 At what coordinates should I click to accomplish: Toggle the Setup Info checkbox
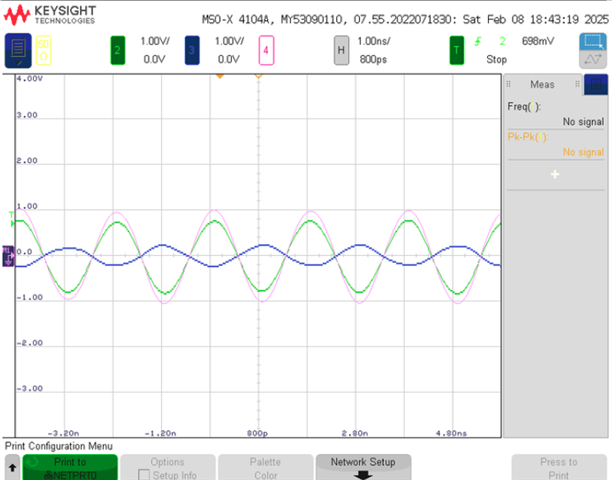pyautogui.click(x=144, y=475)
